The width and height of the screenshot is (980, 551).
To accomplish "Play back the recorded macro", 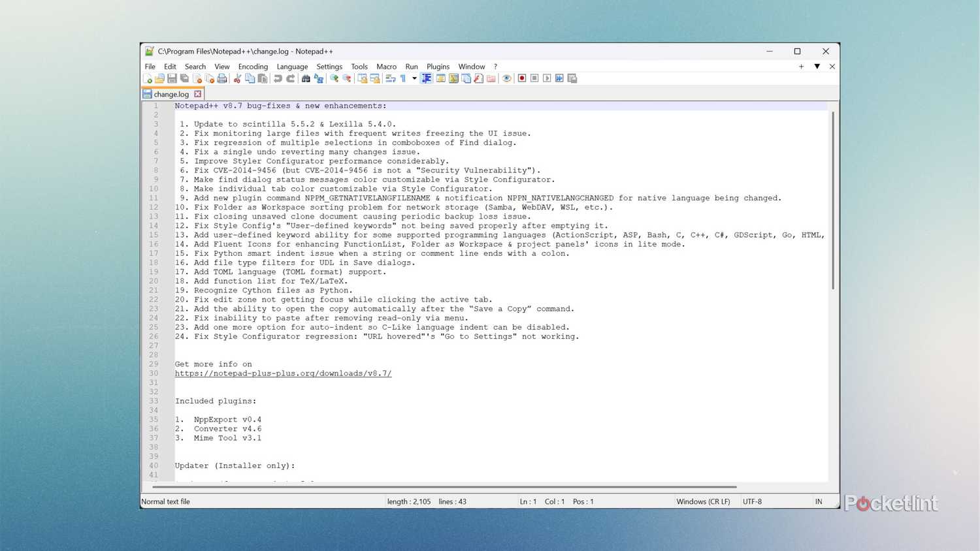I will [x=547, y=78].
